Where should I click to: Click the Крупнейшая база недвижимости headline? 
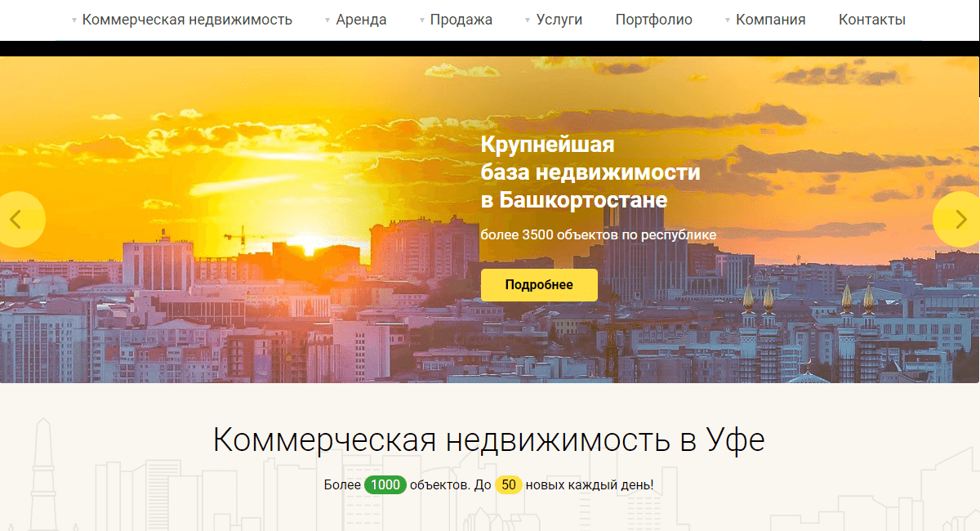pos(590,172)
